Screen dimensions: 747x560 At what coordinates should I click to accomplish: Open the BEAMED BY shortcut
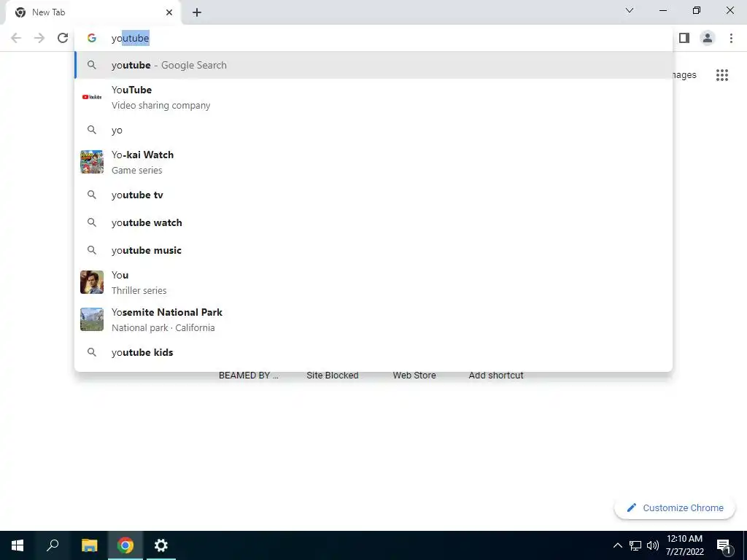coord(249,376)
